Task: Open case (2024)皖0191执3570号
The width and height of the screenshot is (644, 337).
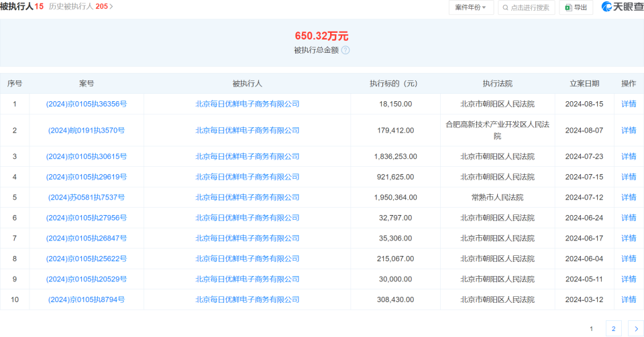Action: tap(87, 131)
